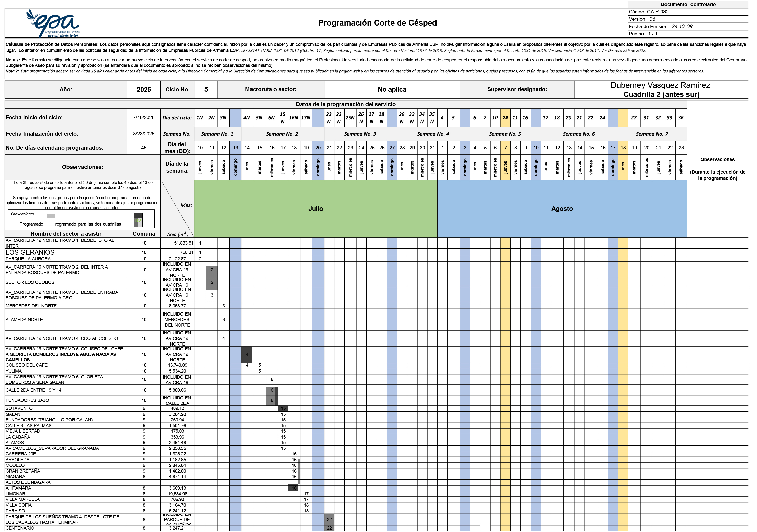Select the 'Semana No. 7' header
The image size is (757, 532).
point(652,134)
